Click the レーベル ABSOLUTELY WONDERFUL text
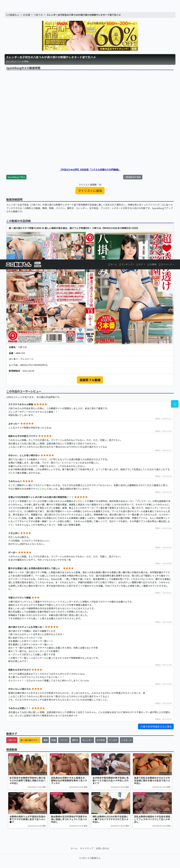The width and height of the screenshot is (180, 868). point(28,365)
